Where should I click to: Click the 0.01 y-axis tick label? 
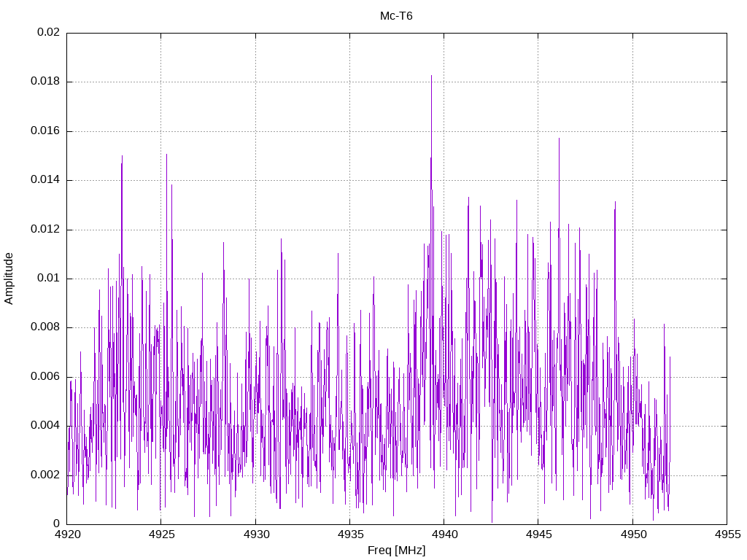(x=49, y=278)
